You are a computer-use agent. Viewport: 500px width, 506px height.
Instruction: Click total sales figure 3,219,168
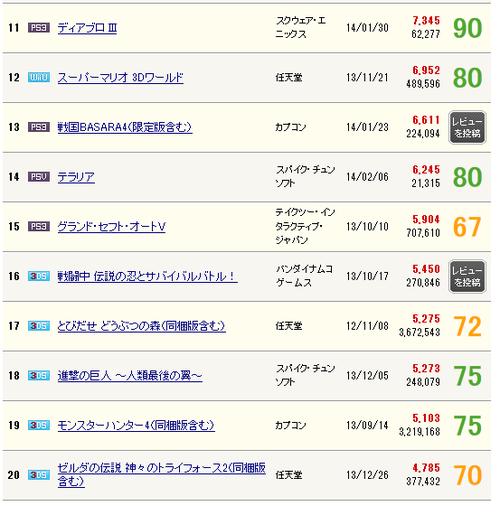(419, 432)
